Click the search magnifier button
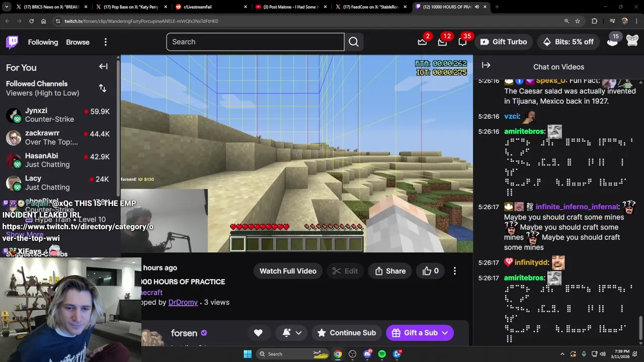 (x=354, y=42)
